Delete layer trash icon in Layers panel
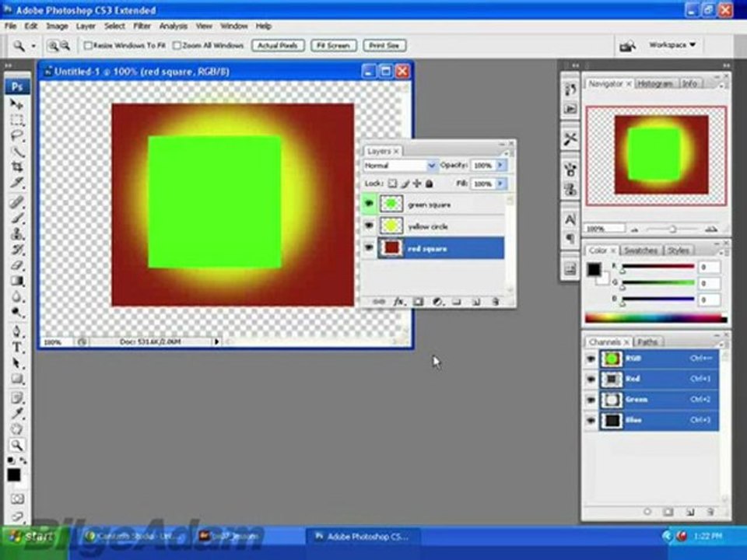The image size is (747, 560). click(x=496, y=302)
